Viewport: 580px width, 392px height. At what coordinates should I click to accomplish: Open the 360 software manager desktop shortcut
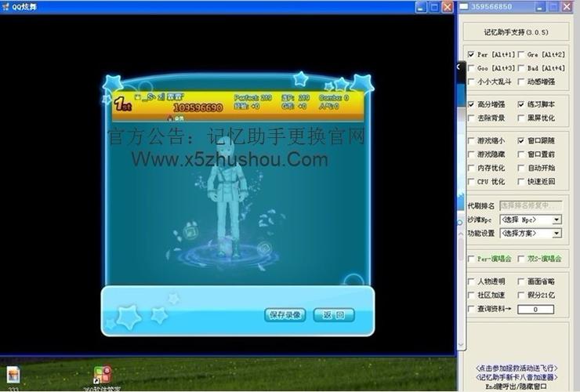103,375
